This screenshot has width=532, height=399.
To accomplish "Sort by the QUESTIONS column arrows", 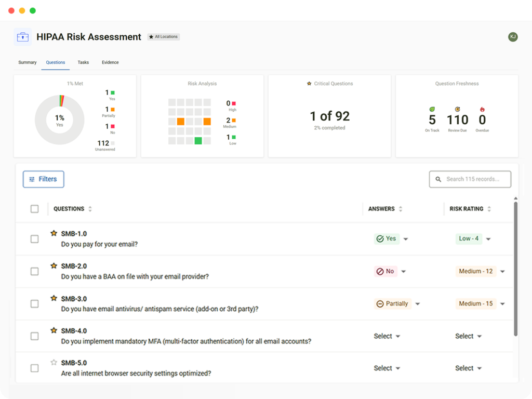I will [90, 209].
